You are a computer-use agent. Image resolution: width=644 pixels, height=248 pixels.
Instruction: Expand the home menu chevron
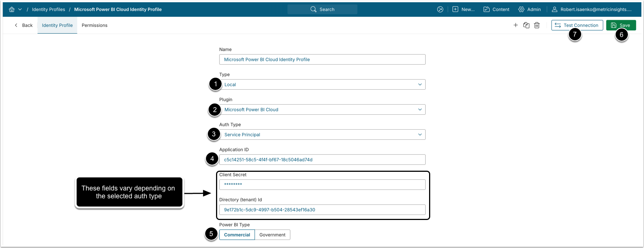coord(20,9)
